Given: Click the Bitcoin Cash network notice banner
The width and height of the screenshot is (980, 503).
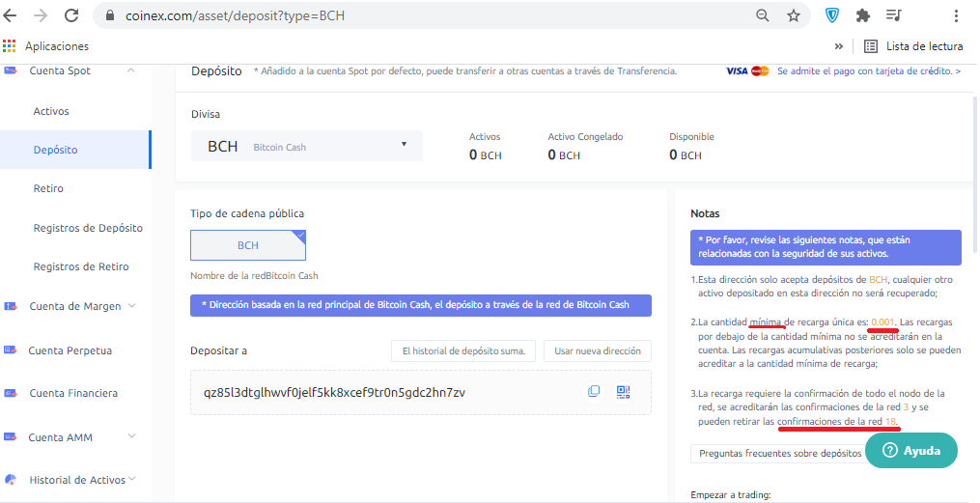Looking at the screenshot, I should point(421,305).
